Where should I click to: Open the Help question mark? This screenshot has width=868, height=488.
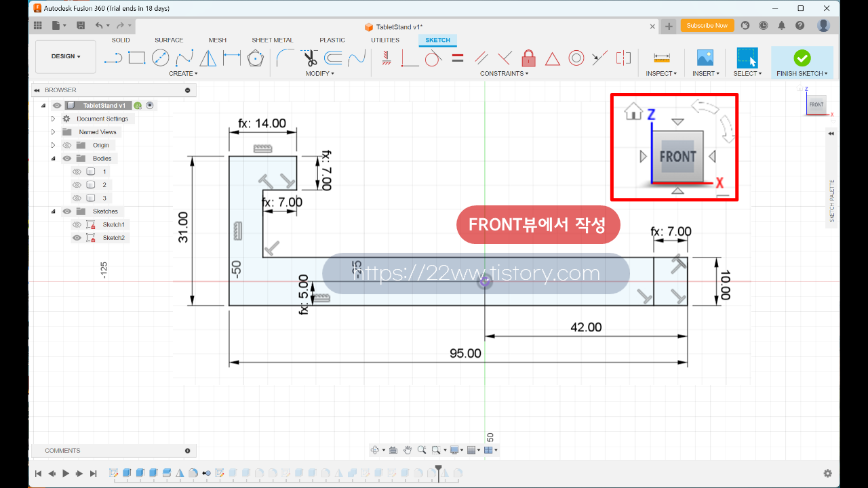point(800,26)
